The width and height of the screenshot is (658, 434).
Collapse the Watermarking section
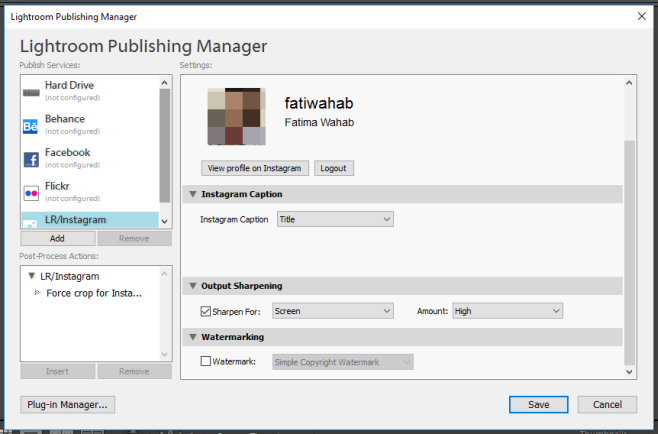tap(193, 337)
